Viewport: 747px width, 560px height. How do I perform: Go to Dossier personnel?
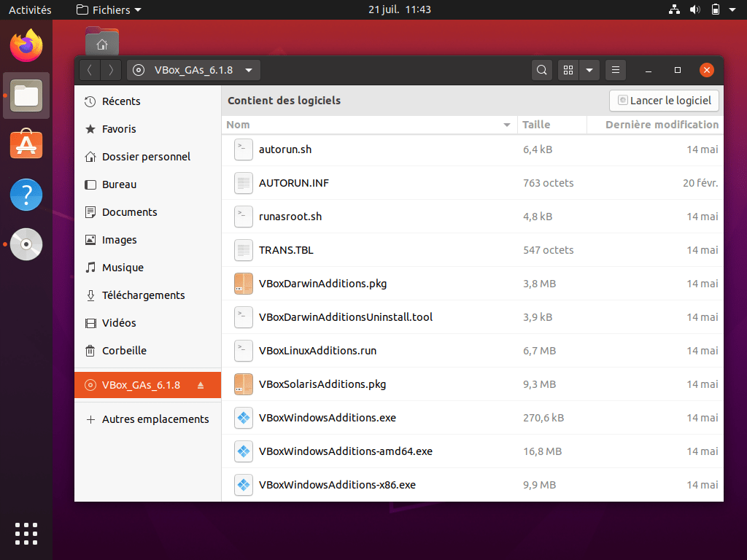point(147,157)
